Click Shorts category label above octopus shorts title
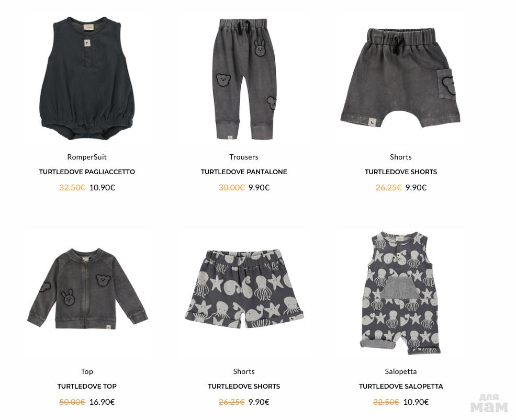Screen dimensions: 516x420 [x=244, y=372]
